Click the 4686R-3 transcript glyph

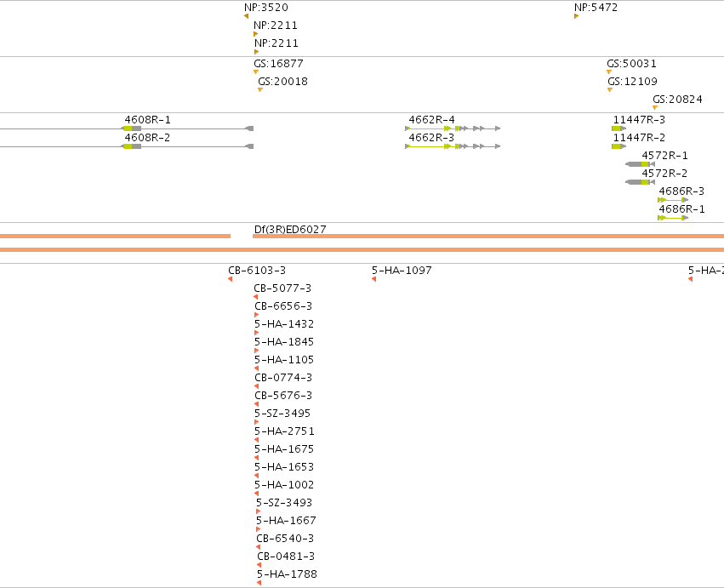coord(673,200)
